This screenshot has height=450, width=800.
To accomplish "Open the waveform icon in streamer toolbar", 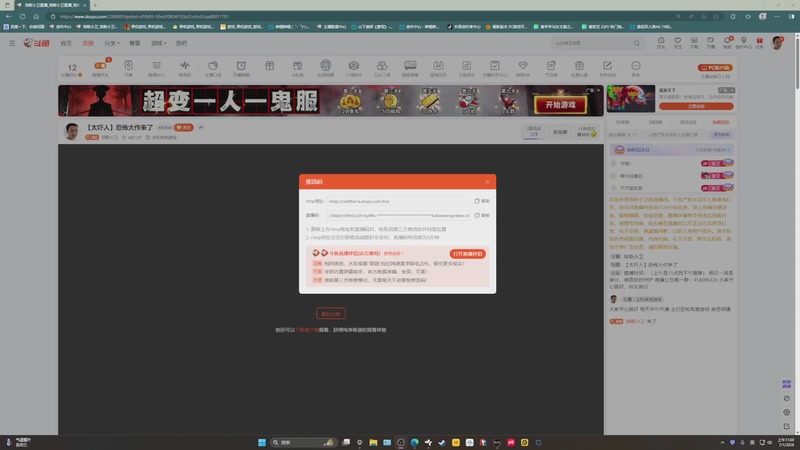I will [185, 65].
